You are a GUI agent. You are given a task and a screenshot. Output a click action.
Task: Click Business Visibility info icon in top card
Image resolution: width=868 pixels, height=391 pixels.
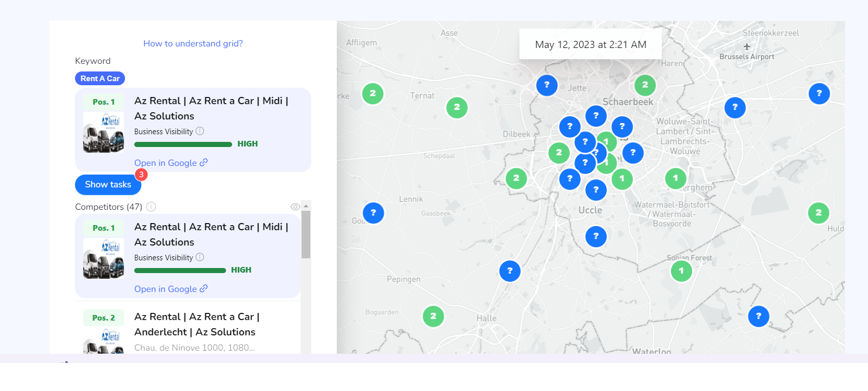[x=200, y=131]
